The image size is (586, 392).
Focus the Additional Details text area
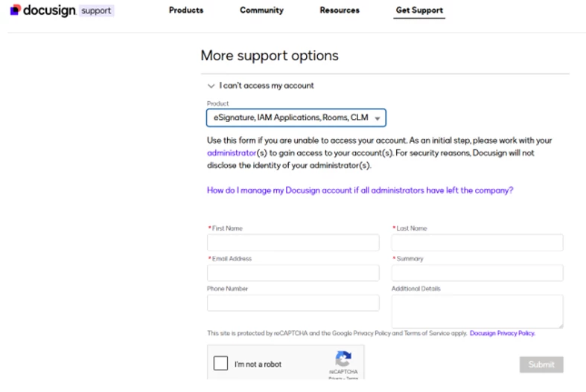pyautogui.click(x=477, y=312)
